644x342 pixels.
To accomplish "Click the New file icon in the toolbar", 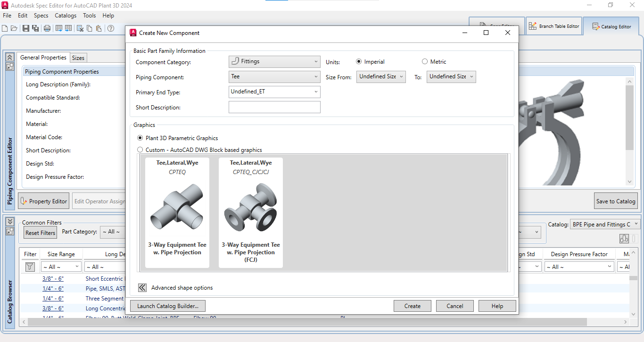I will click(x=5, y=28).
